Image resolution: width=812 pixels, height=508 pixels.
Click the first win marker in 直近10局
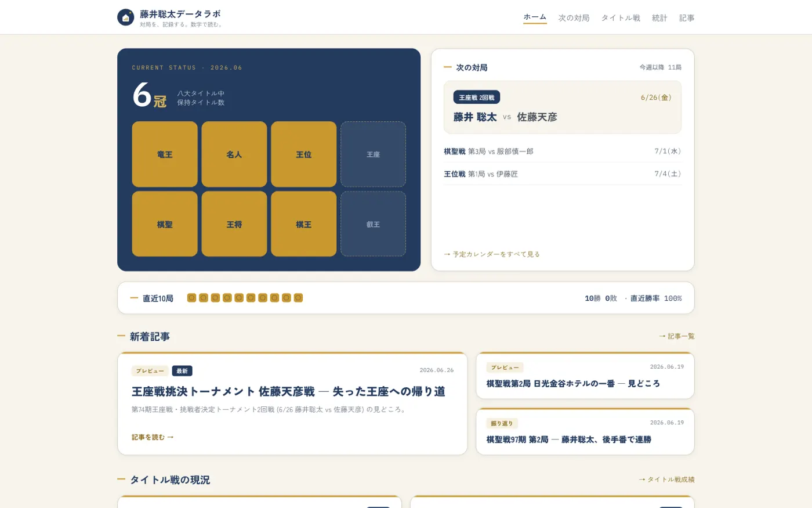click(191, 298)
